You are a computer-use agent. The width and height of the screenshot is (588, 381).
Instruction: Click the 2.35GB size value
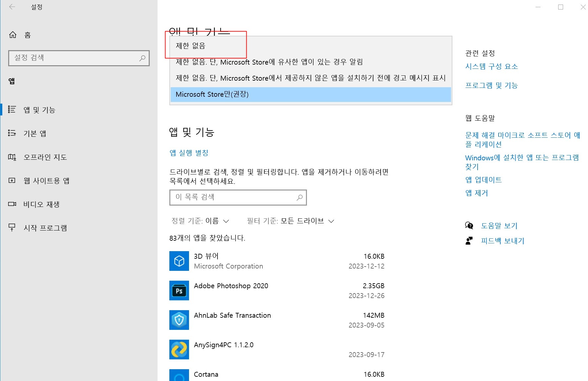click(373, 286)
